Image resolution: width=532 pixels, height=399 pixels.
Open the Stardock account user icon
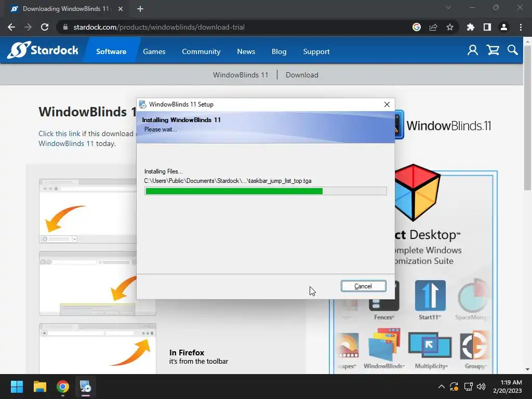click(473, 50)
